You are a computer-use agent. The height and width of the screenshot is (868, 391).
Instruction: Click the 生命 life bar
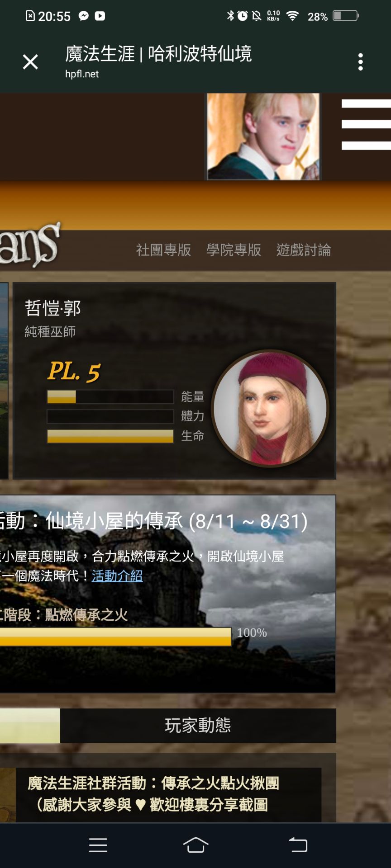click(110, 436)
